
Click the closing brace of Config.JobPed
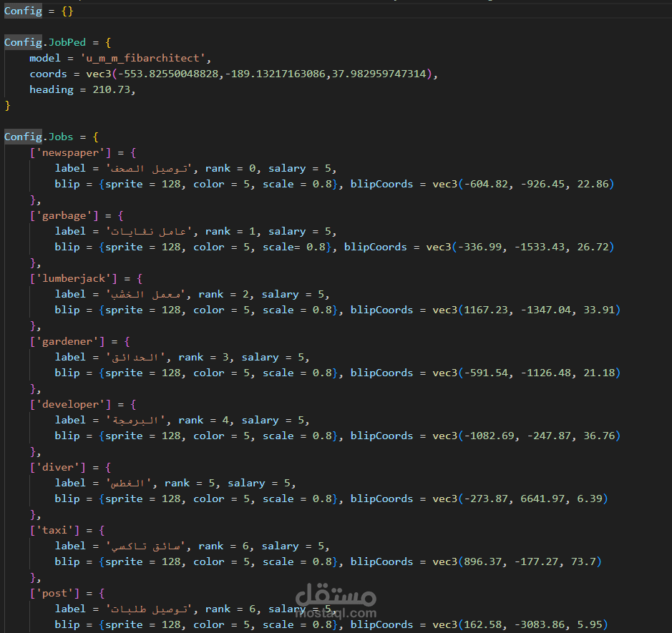(7, 105)
